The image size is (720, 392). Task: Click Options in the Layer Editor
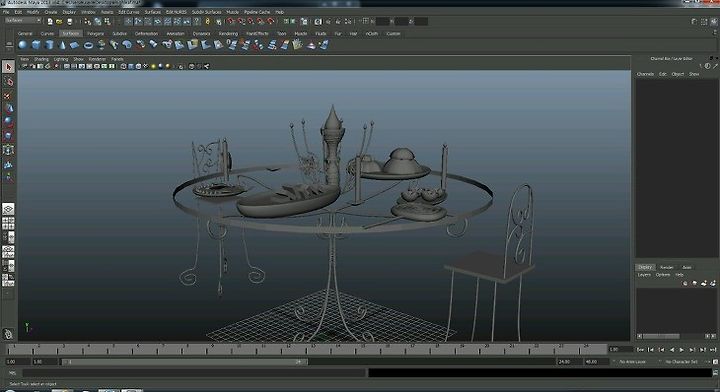point(663,274)
